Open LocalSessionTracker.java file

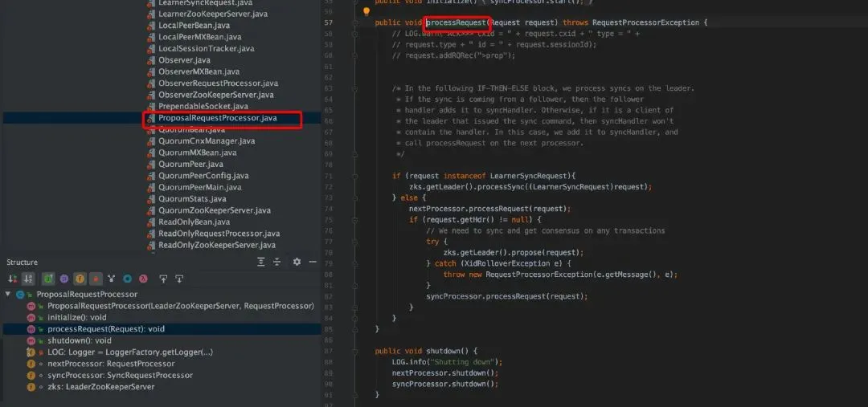click(206, 49)
